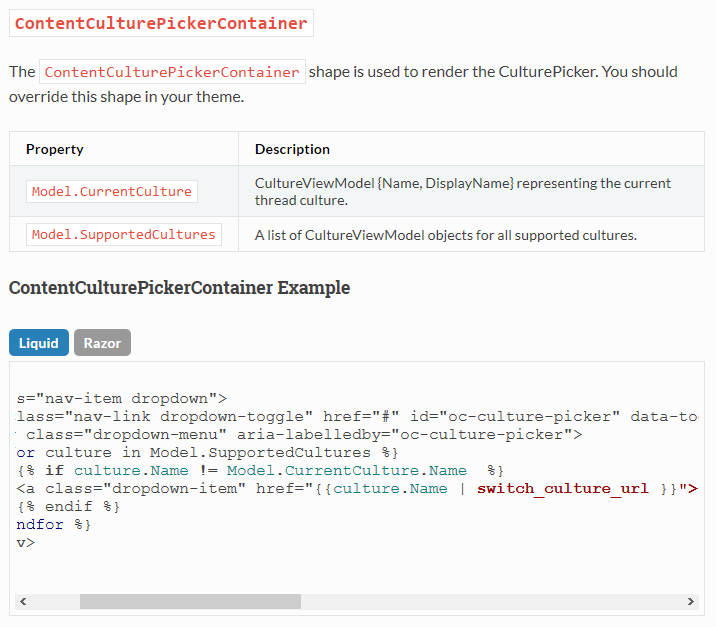This screenshot has width=716, height=627.
Task: Click the horizontal scrollbar thumb
Action: pyautogui.click(x=190, y=601)
